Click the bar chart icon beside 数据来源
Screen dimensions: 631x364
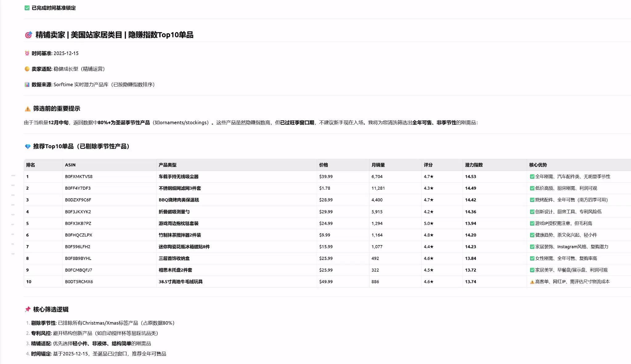coord(27,84)
